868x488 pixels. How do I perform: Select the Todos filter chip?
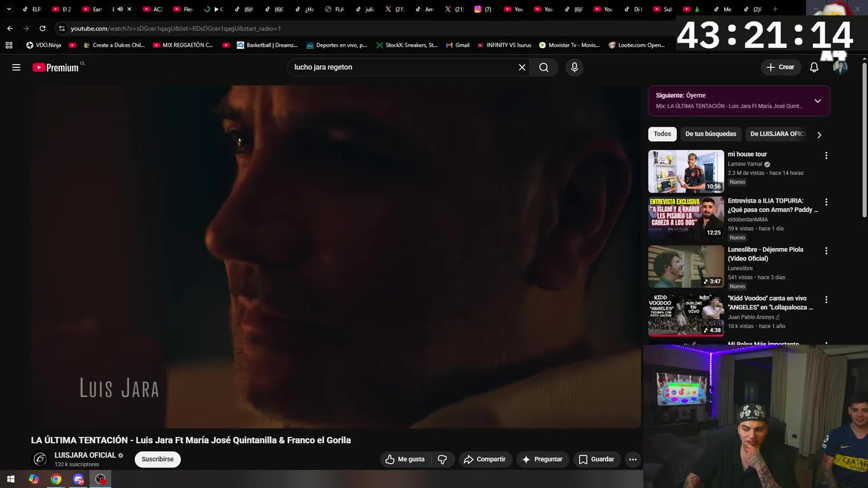coord(663,134)
